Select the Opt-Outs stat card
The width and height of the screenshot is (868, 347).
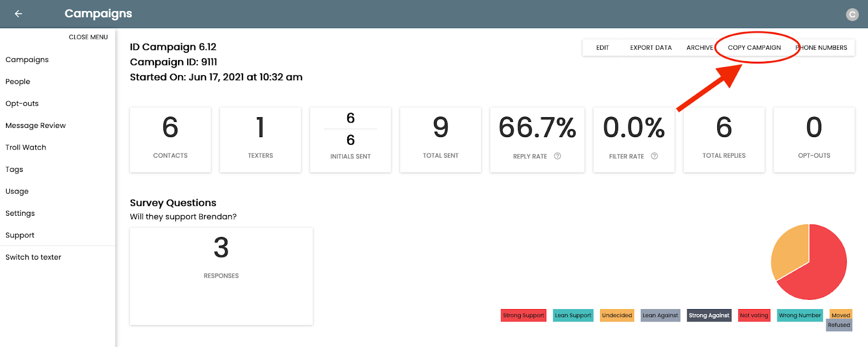tap(814, 140)
